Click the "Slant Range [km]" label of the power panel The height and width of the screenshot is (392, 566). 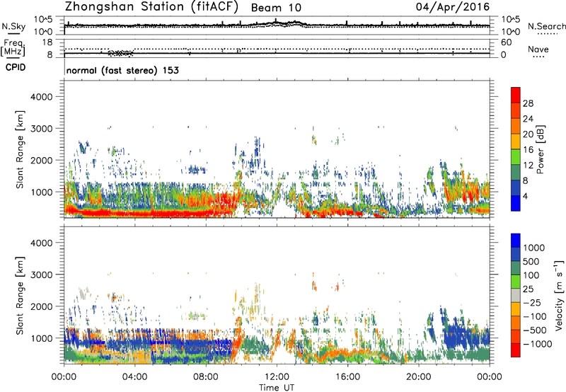point(20,149)
